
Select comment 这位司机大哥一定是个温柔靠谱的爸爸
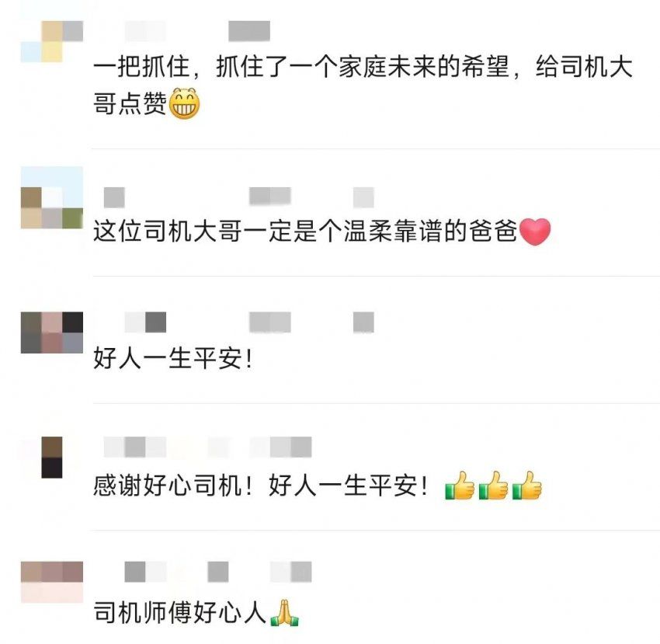click(305, 231)
